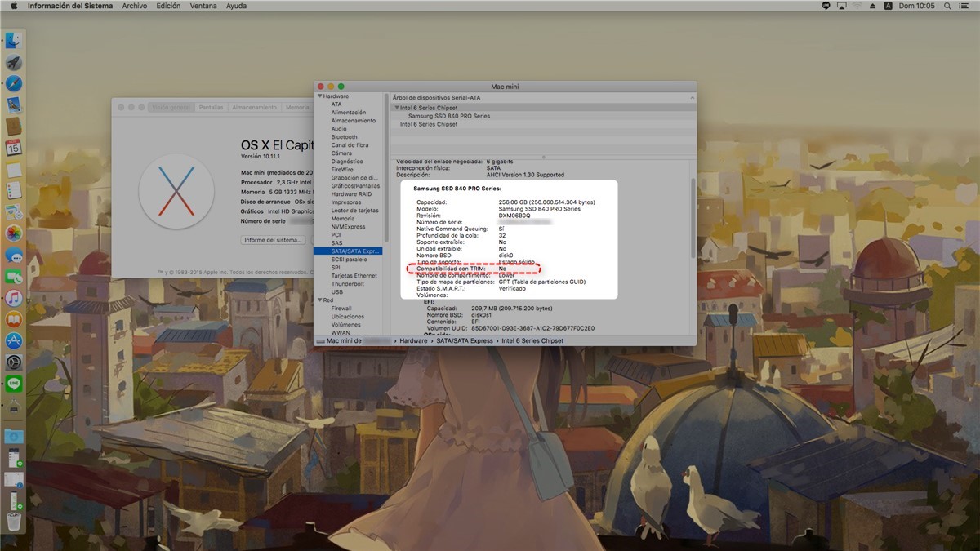Viewport: 980px width, 551px height.
Task: Launch Safari from the Dock
Action: point(13,83)
